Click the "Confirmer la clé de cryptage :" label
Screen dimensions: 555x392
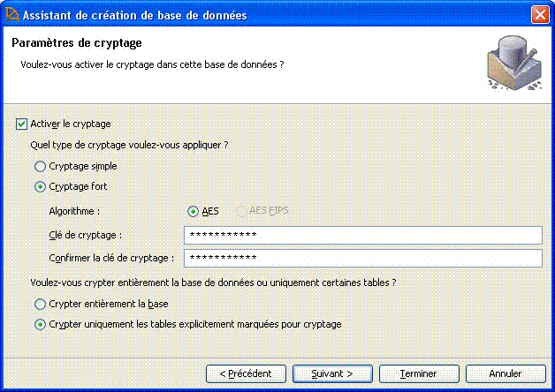tap(111, 258)
